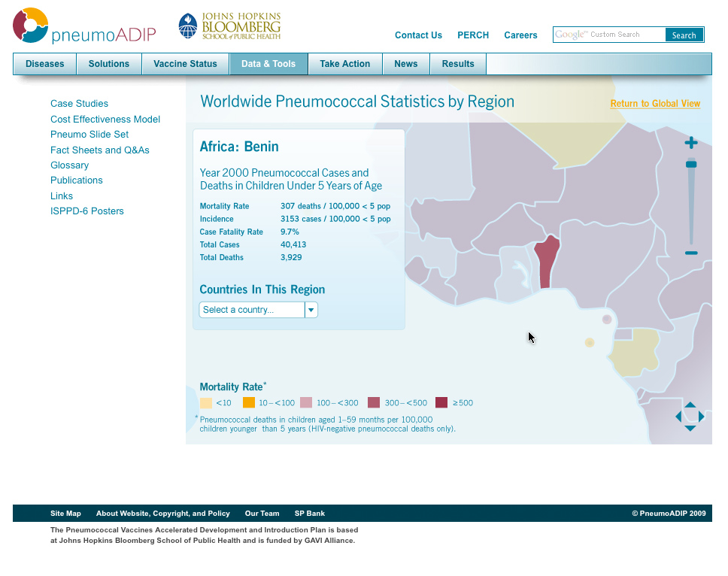The width and height of the screenshot is (728, 576).
Task: Open the Cost Effectiveness Model link
Action: tap(105, 120)
